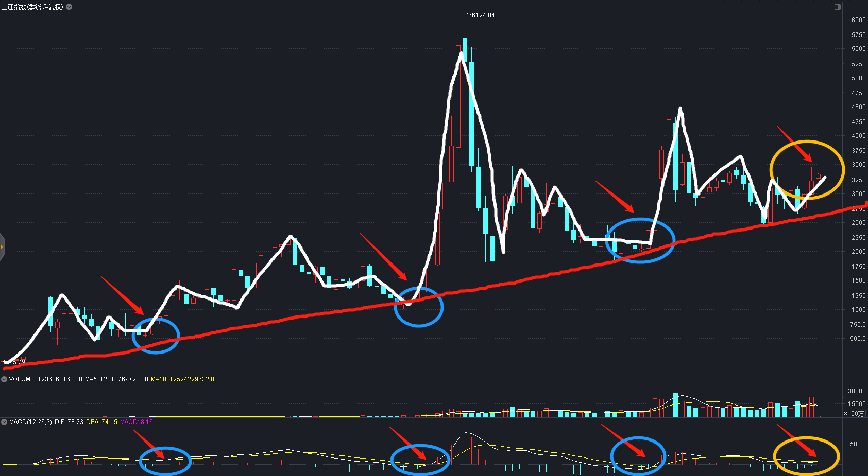Select the latest red candle inside orange circle
Image resolution: width=868 pixels, height=476 pixels.
(x=818, y=177)
